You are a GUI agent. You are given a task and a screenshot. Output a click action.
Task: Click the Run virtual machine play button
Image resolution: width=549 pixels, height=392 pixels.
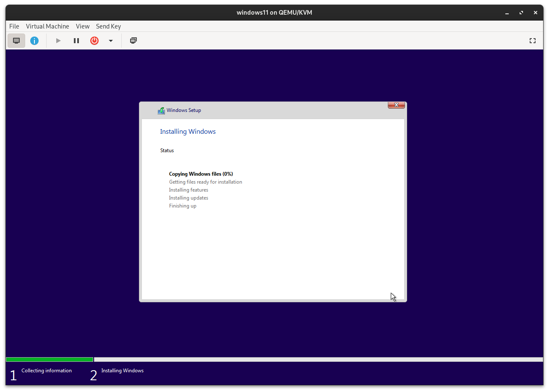(58, 41)
